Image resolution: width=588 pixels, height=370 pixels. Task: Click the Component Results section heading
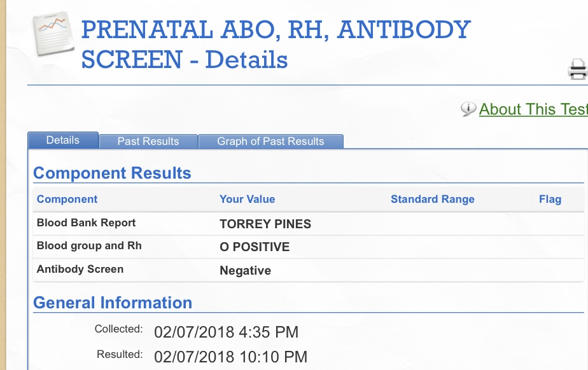(x=112, y=173)
